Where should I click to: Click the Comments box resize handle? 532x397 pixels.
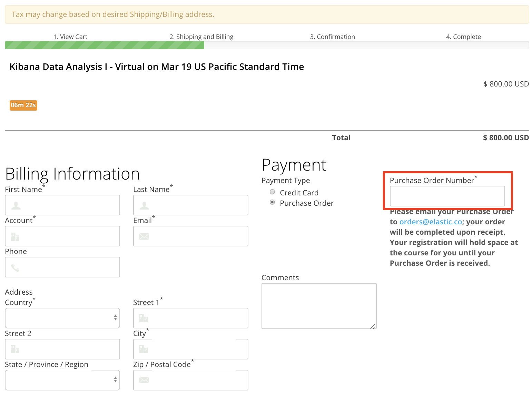click(x=373, y=326)
